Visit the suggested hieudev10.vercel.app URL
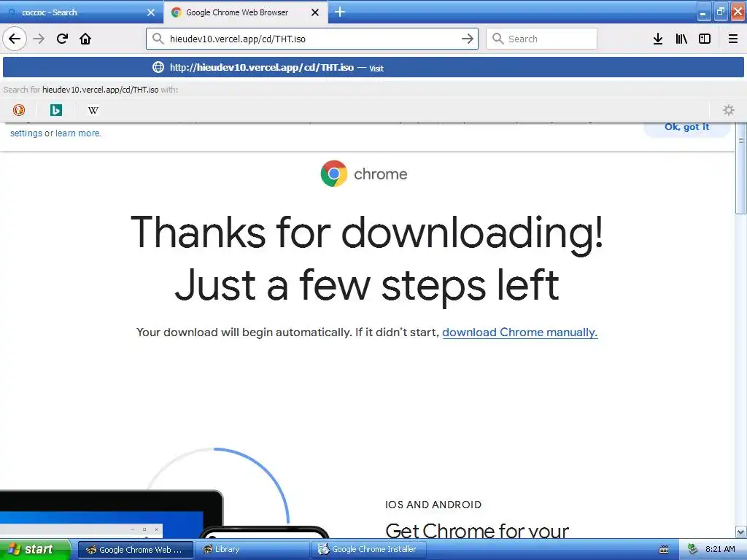 [x=373, y=67]
